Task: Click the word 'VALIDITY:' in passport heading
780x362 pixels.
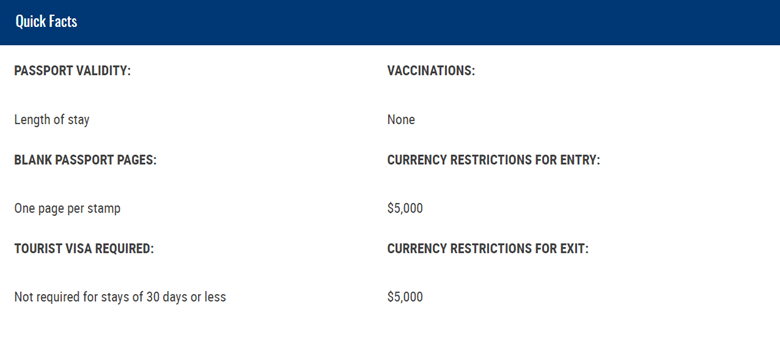Action: (103, 71)
